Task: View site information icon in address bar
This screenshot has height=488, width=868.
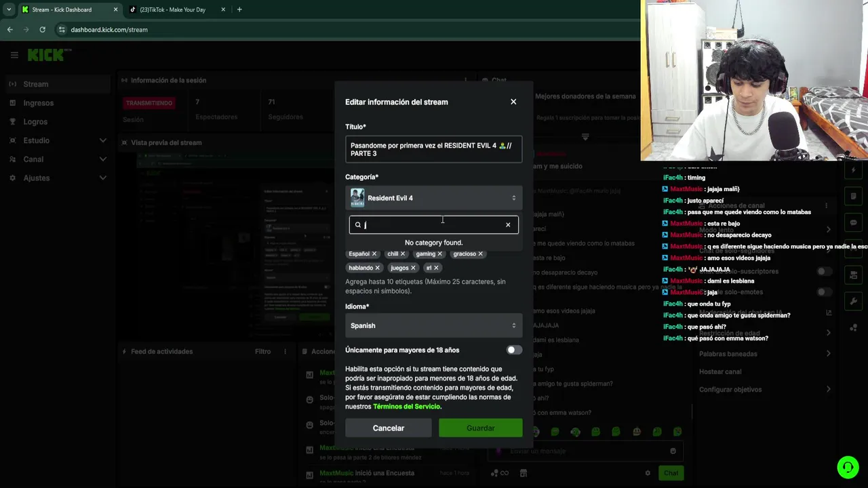Action: coord(62,30)
